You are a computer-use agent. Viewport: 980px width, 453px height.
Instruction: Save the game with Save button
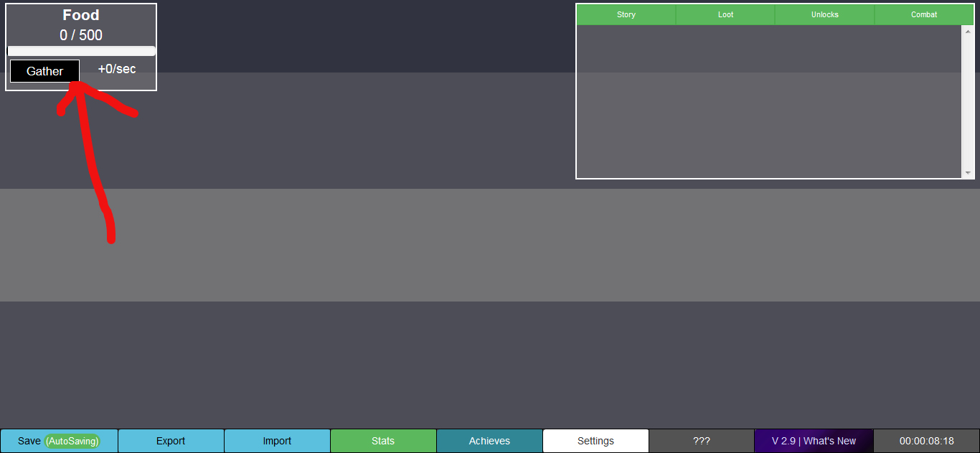coord(59,441)
